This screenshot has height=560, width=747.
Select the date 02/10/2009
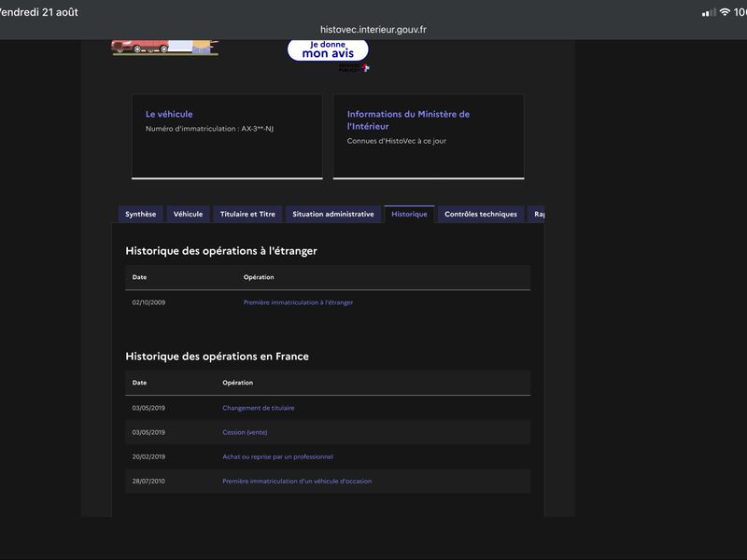[x=148, y=302]
